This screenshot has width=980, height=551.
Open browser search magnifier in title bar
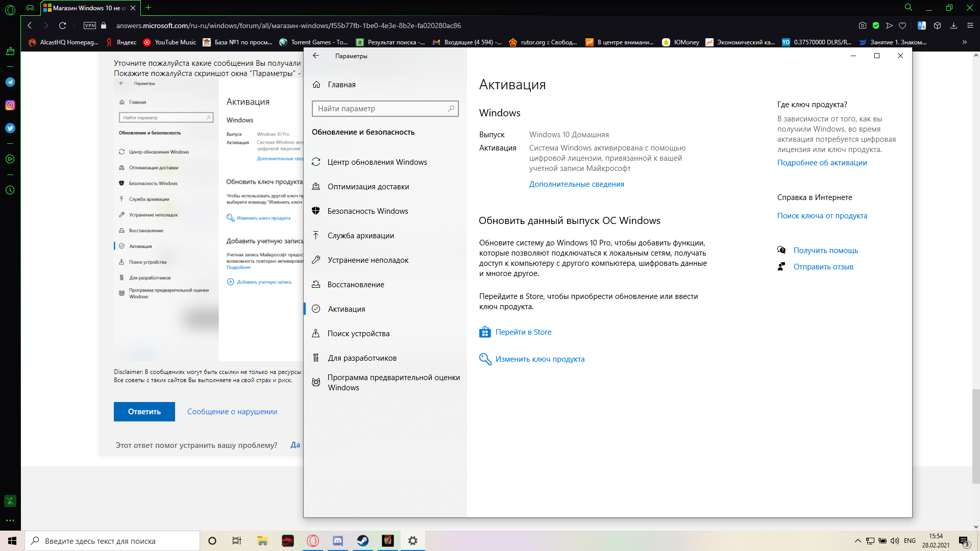pos(909,8)
